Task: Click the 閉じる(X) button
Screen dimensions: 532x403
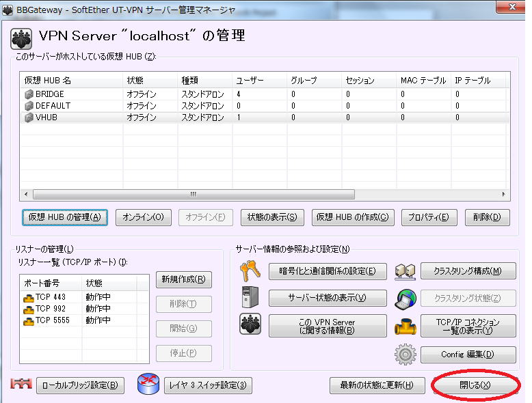Action: click(x=475, y=385)
